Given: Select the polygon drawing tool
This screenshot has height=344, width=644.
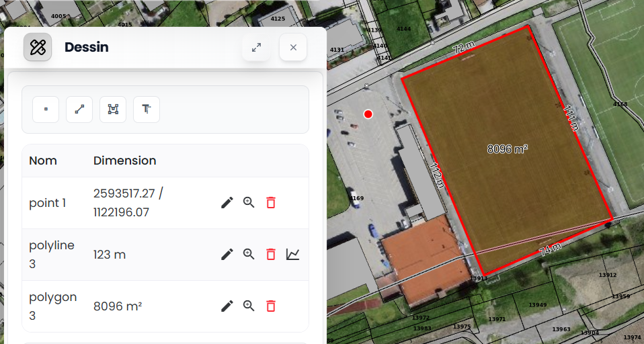Looking at the screenshot, I should coord(113,110).
